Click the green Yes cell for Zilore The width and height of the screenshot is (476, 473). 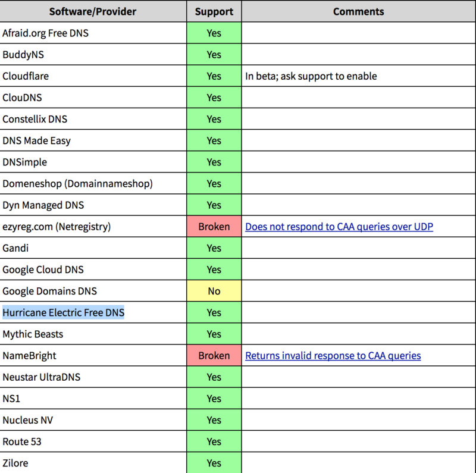coord(214,463)
